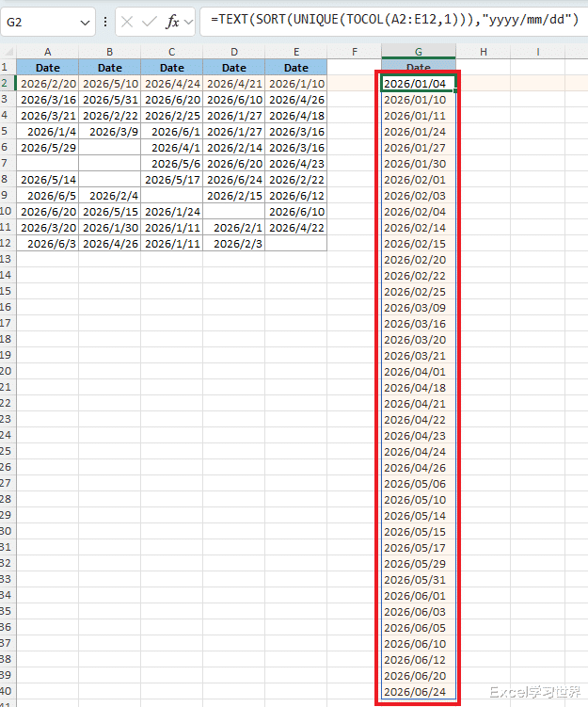Select result cell 2026/05/06

[419, 484]
